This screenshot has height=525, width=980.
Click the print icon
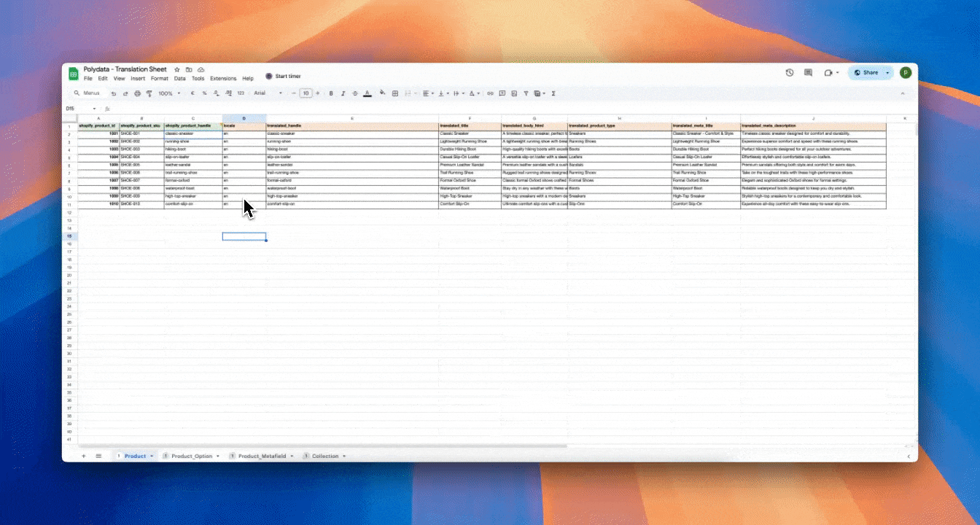point(137,93)
